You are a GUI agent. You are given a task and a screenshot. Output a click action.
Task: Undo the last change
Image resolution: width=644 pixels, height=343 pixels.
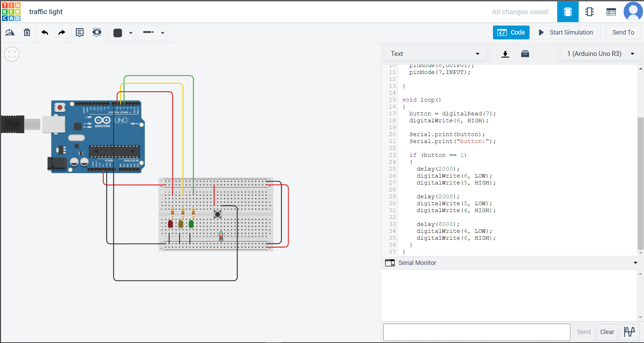coord(45,32)
